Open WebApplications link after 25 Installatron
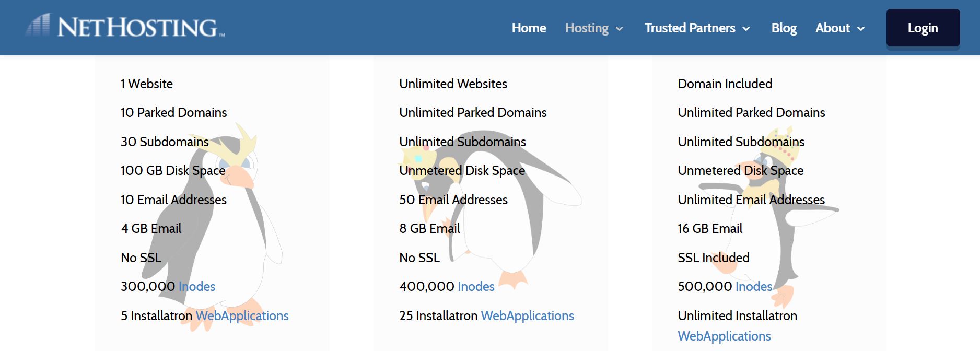Screen dimensions: 980x351 [528, 316]
